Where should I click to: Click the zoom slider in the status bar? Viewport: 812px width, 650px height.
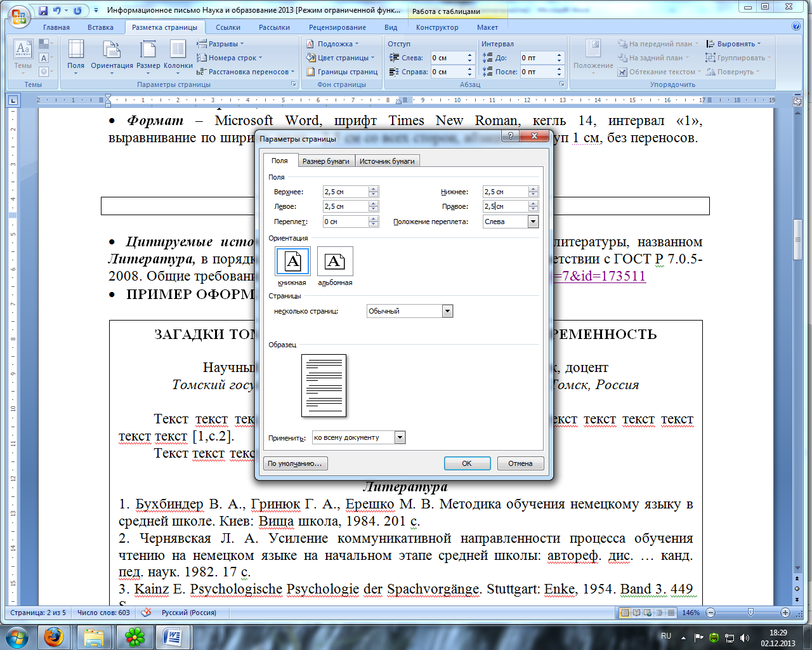click(x=750, y=613)
